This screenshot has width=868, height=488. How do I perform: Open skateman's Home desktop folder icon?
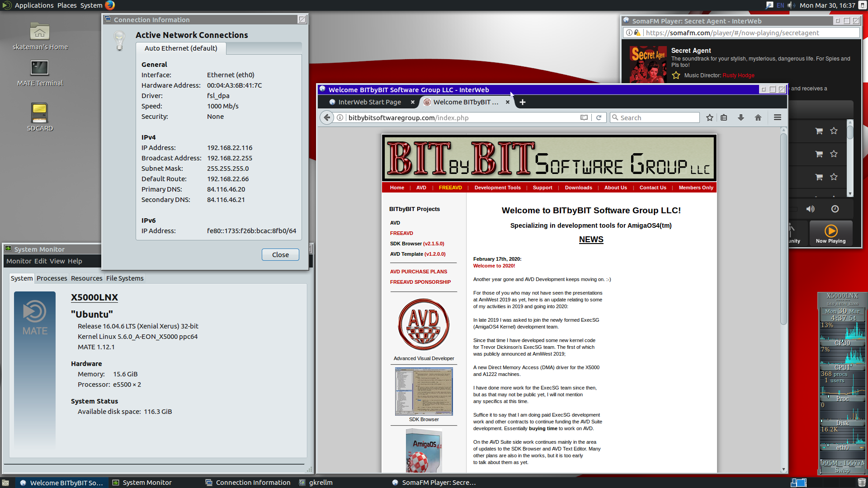[40, 37]
